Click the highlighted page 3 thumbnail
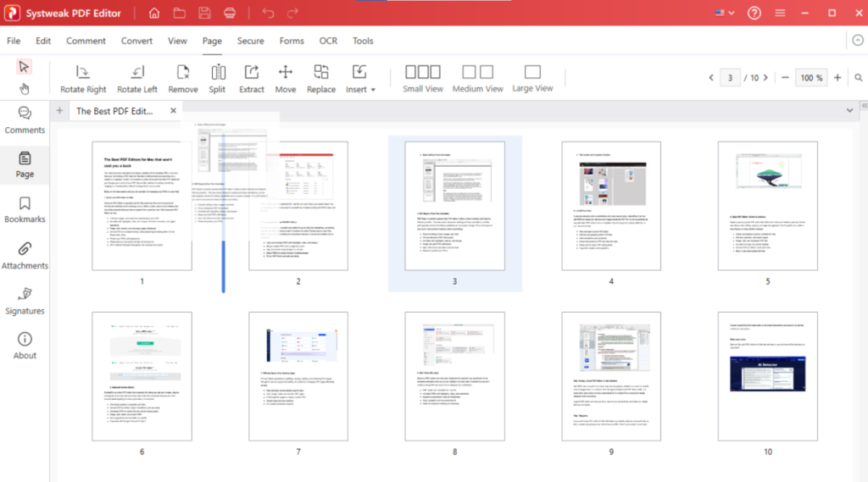 point(454,206)
